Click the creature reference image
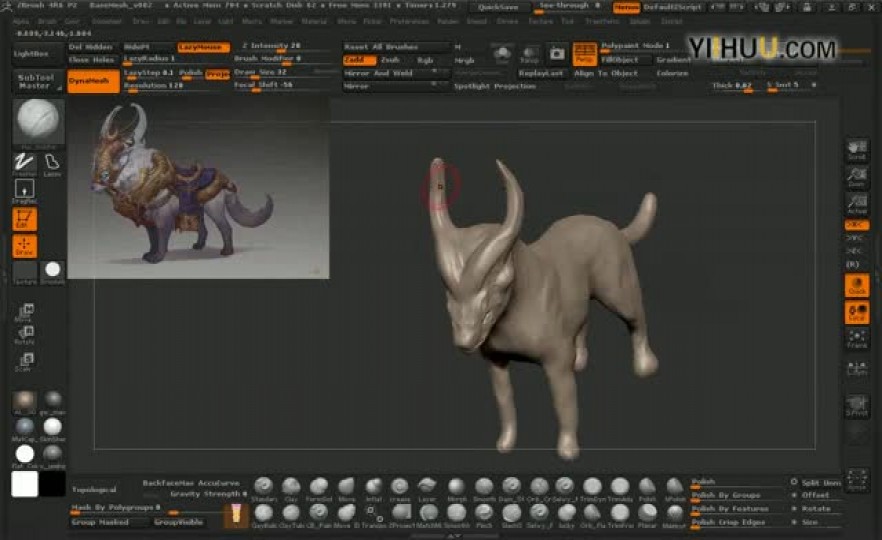 [198, 189]
